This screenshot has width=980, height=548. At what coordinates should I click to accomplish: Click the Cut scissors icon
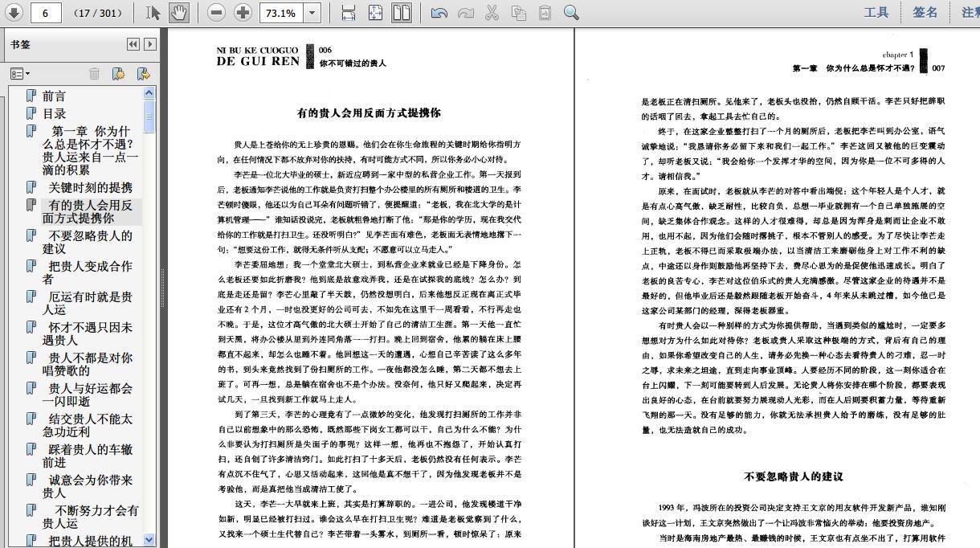coord(492,12)
